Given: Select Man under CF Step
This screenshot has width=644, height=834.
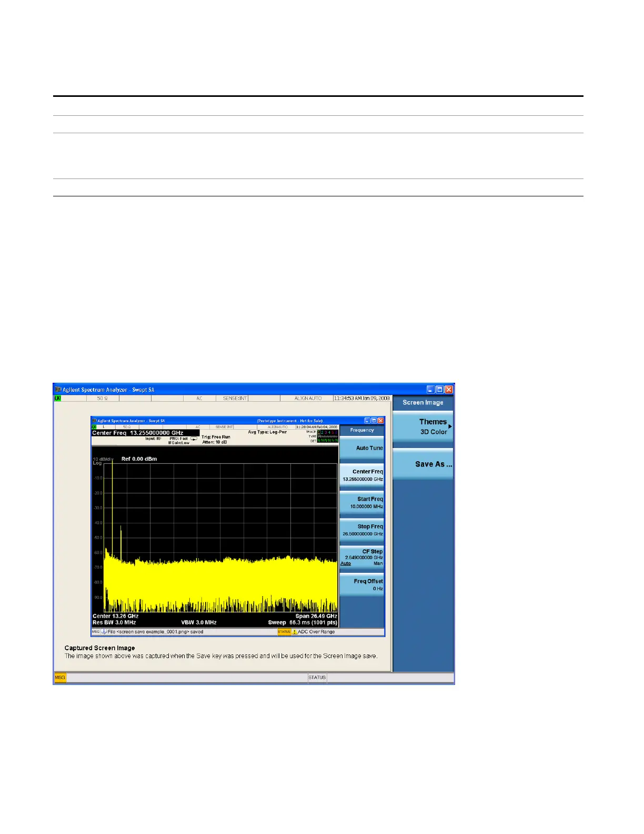Looking at the screenshot, I should point(378,563).
